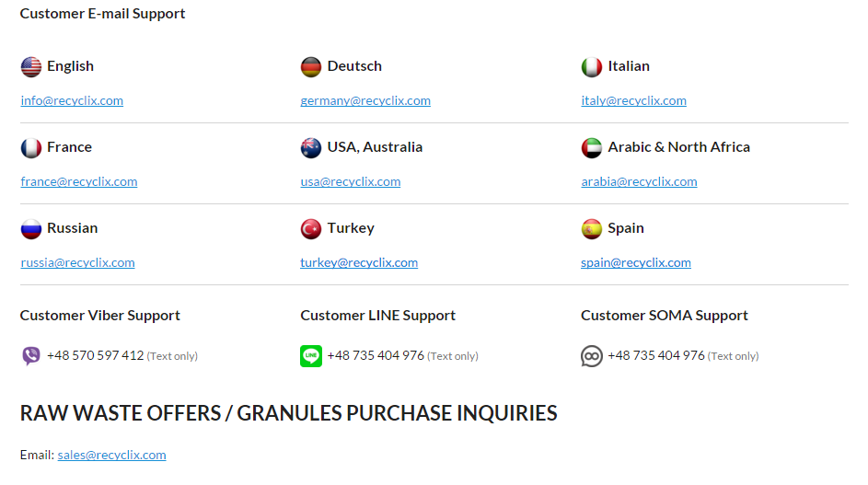This screenshot has height=485, width=868.
Task: Click the green LINE app icon
Action: pyautogui.click(x=311, y=356)
